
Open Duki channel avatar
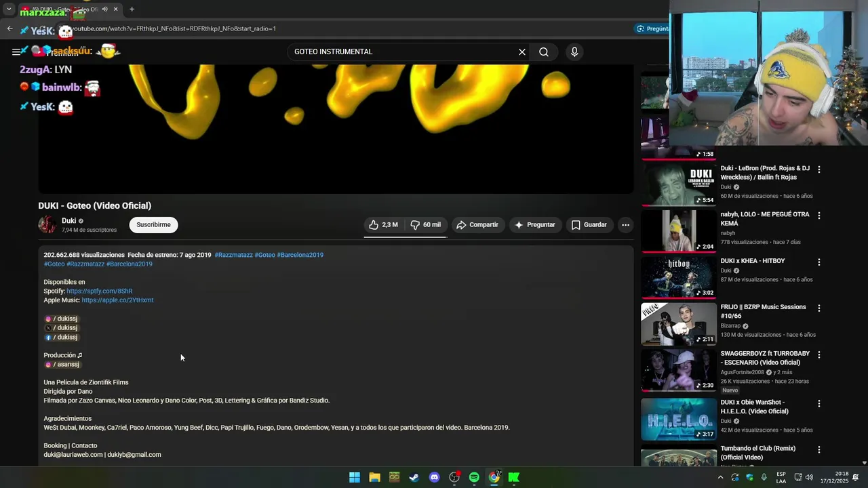[47, 224]
